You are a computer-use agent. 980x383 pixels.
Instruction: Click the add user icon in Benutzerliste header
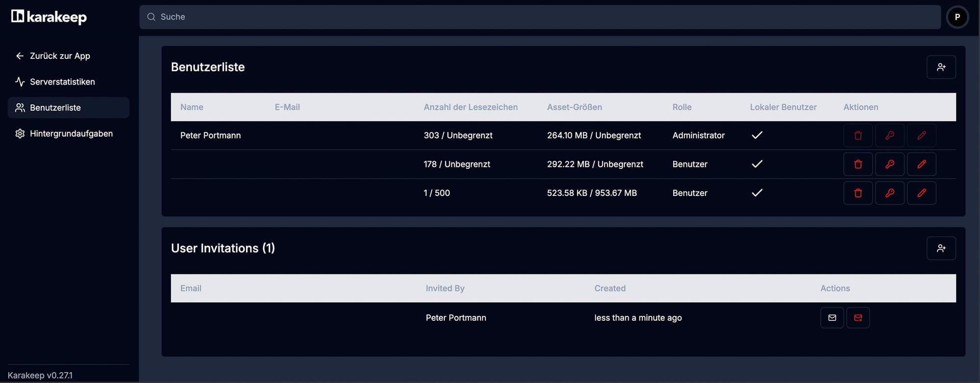[x=941, y=67]
